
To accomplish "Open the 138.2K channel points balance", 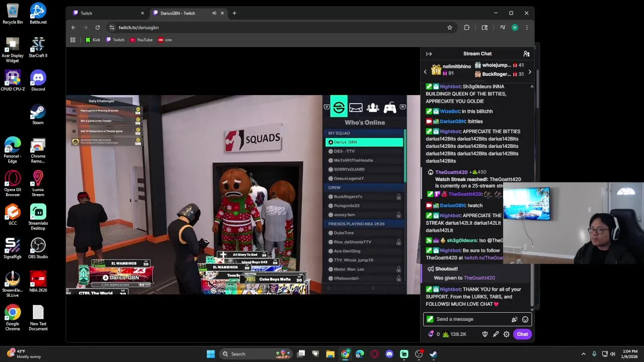I will (x=454, y=334).
